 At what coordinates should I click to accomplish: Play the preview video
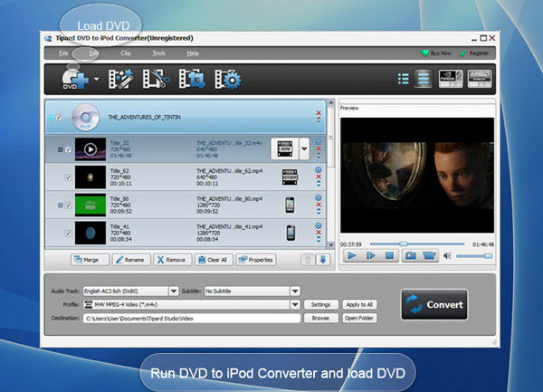point(352,256)
